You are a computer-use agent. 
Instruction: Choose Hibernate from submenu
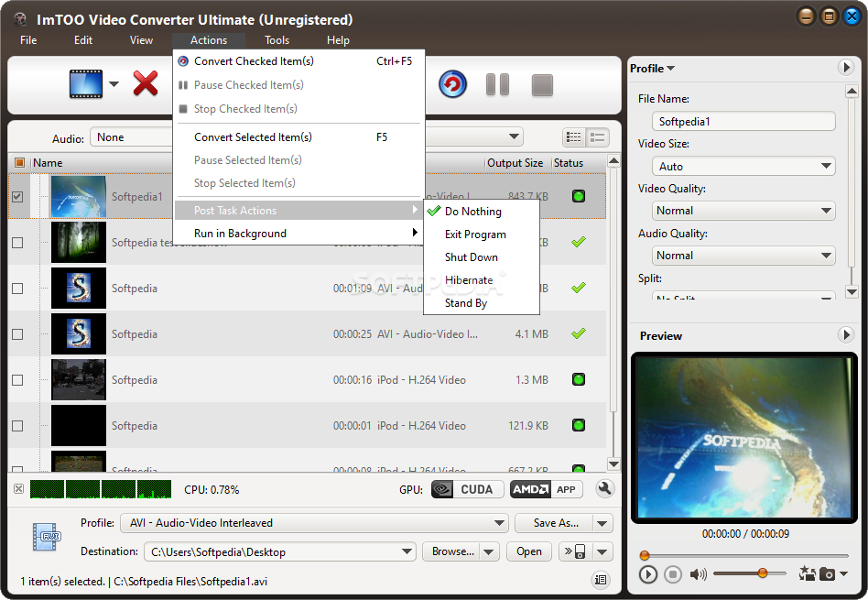click(482, 279)
